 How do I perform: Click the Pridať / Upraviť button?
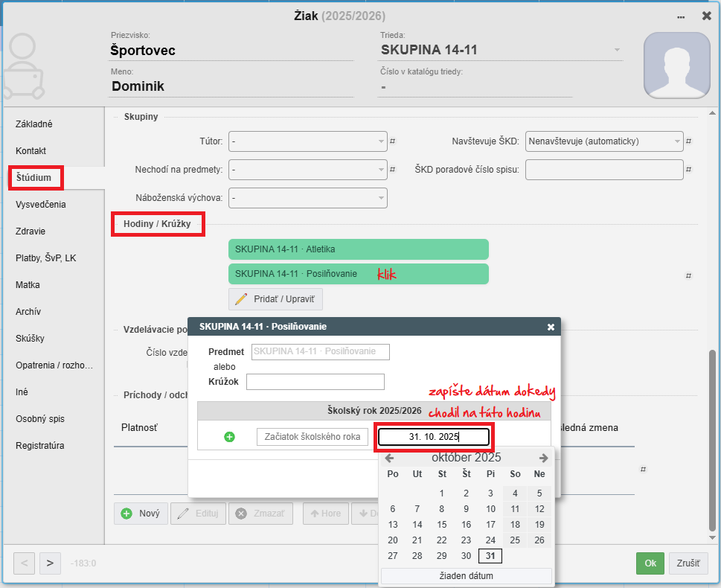tap(275, 299)
